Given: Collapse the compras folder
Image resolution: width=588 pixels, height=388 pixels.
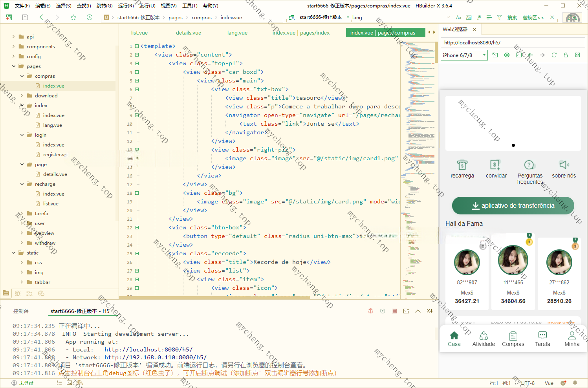Looking at the screenshot, I should tap(22, 76).
